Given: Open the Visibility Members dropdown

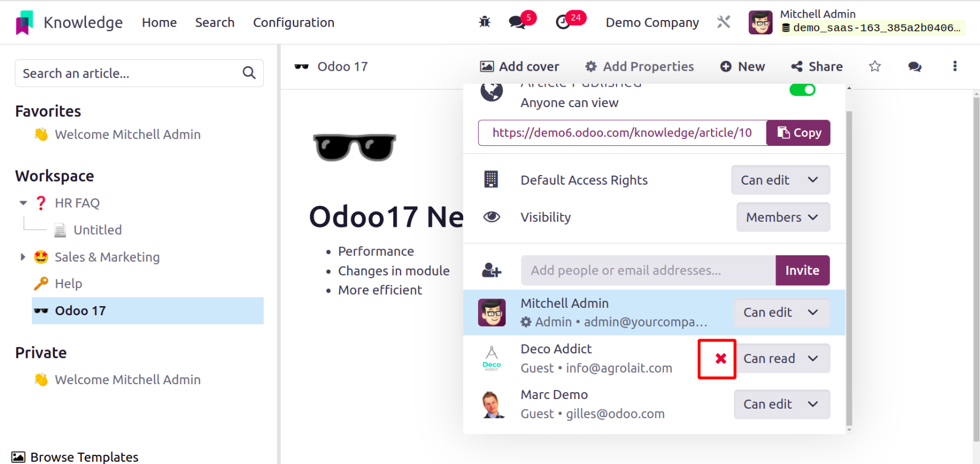Looking at the screenshot, I should [x=783, y=217].
